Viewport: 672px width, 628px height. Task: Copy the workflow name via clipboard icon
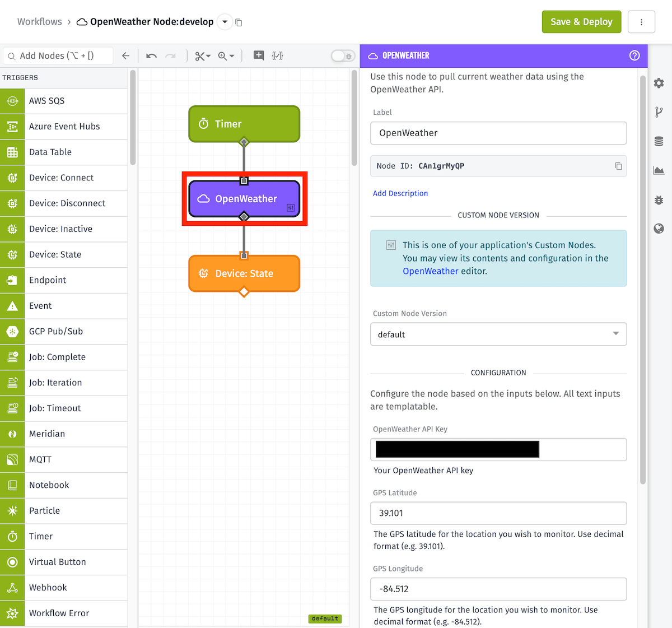coord(239,22)
